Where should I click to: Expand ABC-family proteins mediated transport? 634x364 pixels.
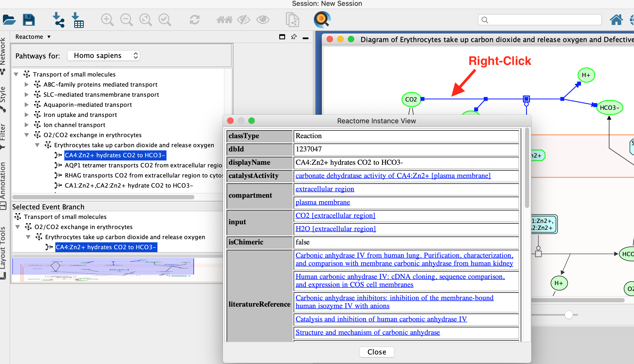[27, 84]
